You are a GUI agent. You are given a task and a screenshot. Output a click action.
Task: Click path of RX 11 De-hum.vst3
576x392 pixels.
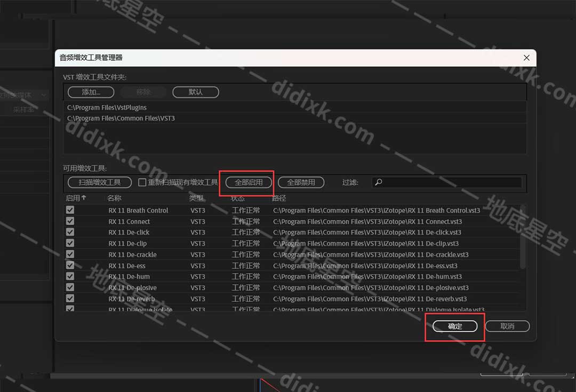tap(367, 276)
